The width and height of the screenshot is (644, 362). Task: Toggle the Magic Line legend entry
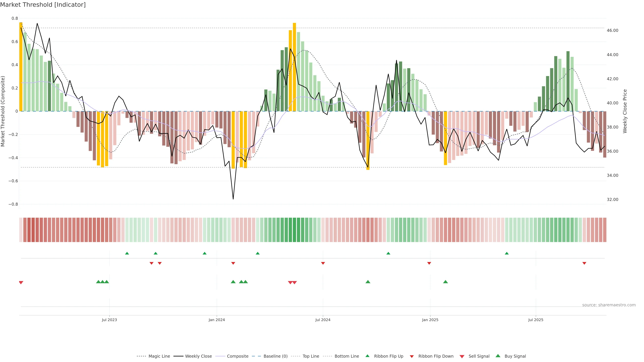[x=159, y=356]
